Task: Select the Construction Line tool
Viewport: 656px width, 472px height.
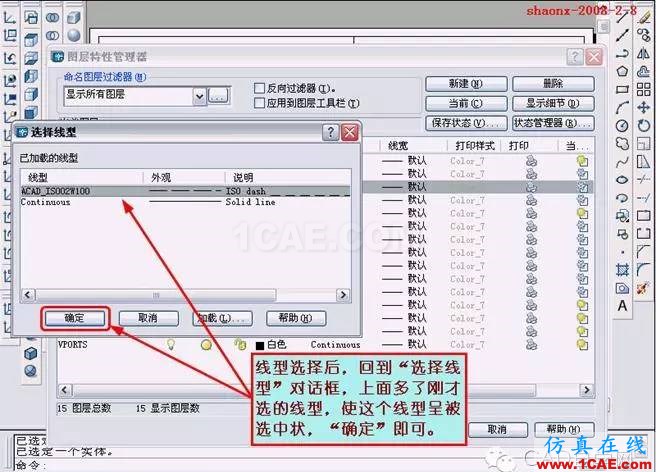Action: (x=623, y=35)
